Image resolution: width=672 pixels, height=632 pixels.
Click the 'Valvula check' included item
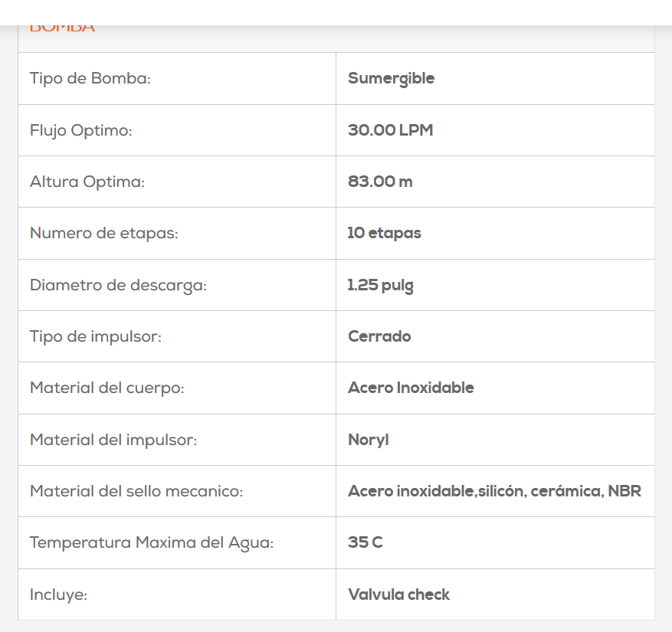[398, 594]
